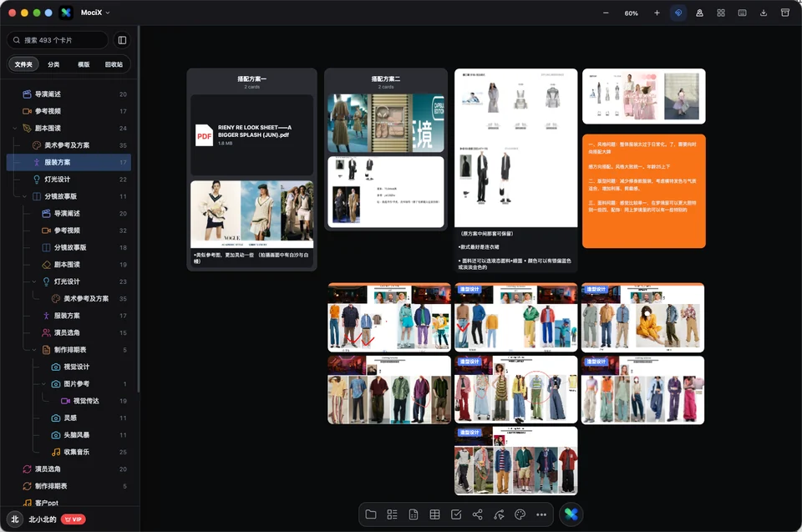802x532 pixels.
Task: Open the orange text note card
Action: pyautogui.click(x=644, y=191)
